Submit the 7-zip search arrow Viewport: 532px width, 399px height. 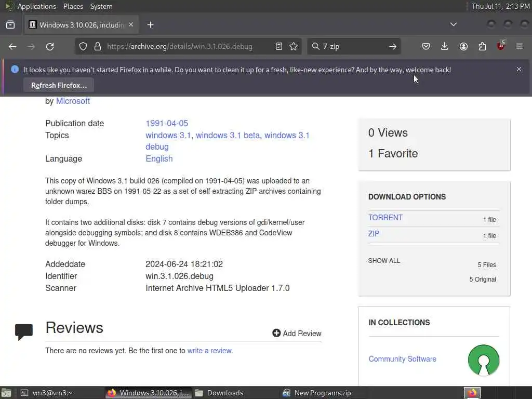tap(393, 46)
